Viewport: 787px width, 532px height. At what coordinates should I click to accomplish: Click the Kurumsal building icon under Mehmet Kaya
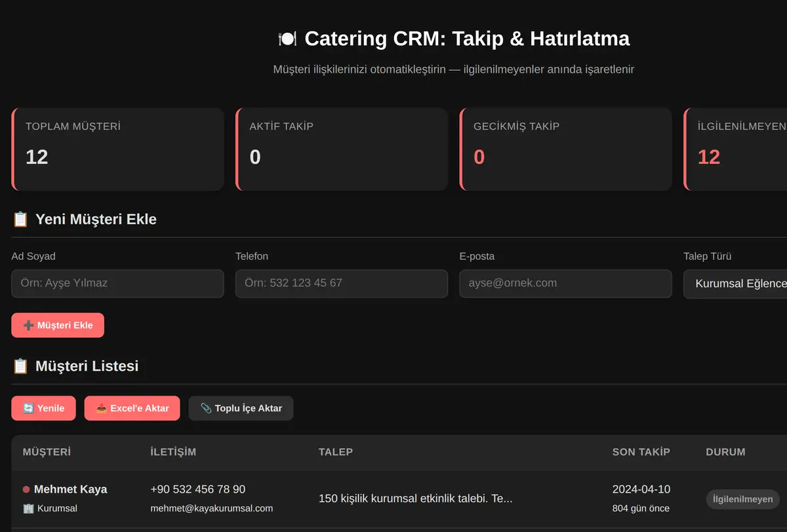28,508
